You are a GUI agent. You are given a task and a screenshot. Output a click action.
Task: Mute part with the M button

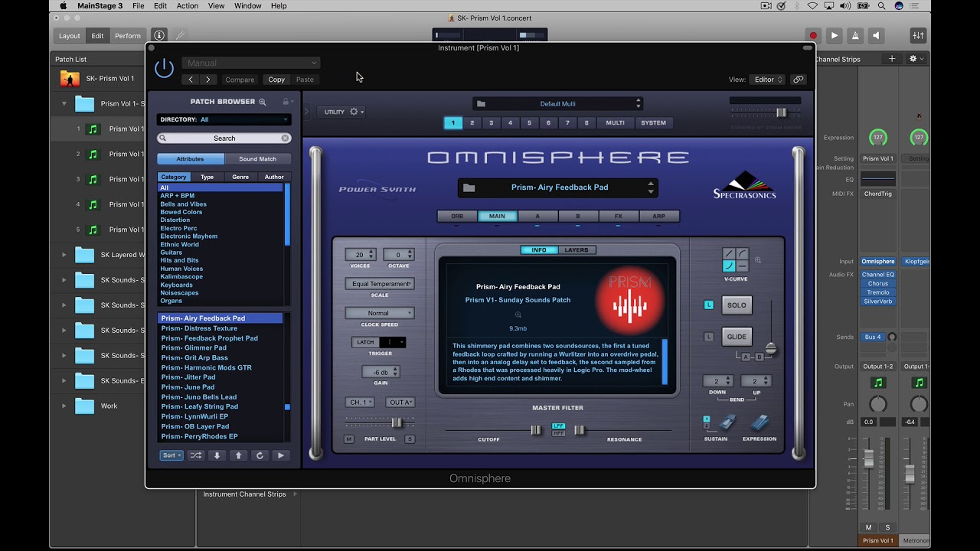(x=349, y=439)
